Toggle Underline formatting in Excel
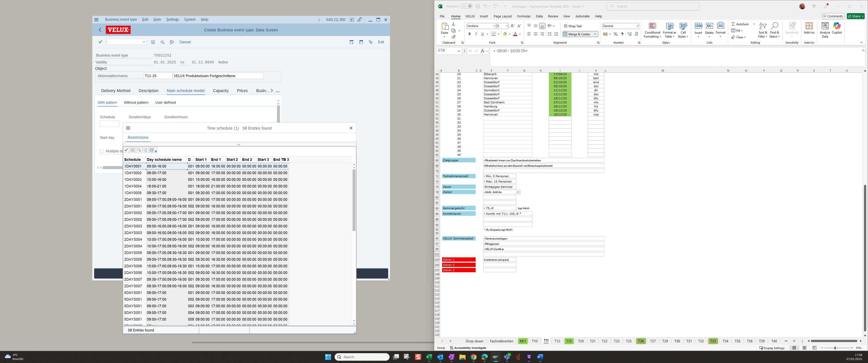The width and height of the screenshot is (868, 363). pyautogui.click(x=482, y=34)
